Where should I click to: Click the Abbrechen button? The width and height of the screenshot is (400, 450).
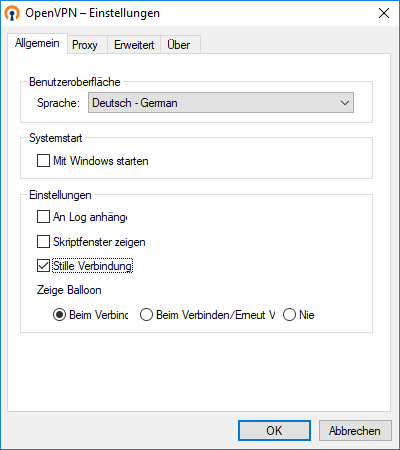pyautogui.click(x=355, y=431)
